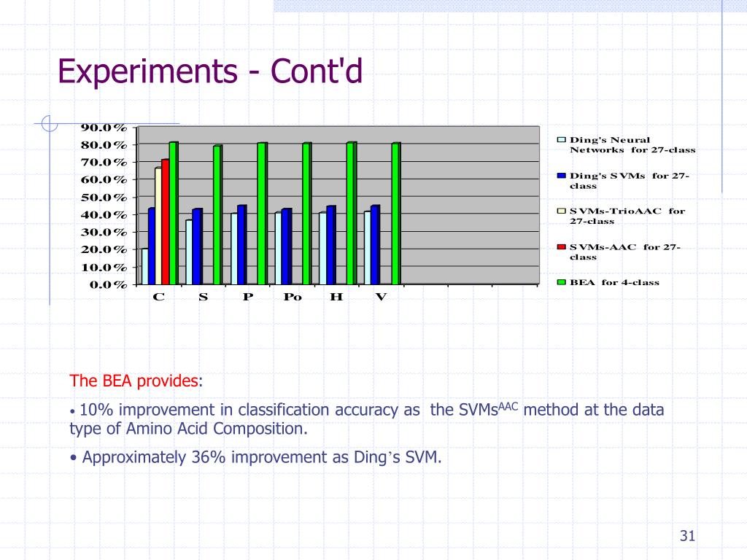Click the "V" category axis label

pos(381,297)
